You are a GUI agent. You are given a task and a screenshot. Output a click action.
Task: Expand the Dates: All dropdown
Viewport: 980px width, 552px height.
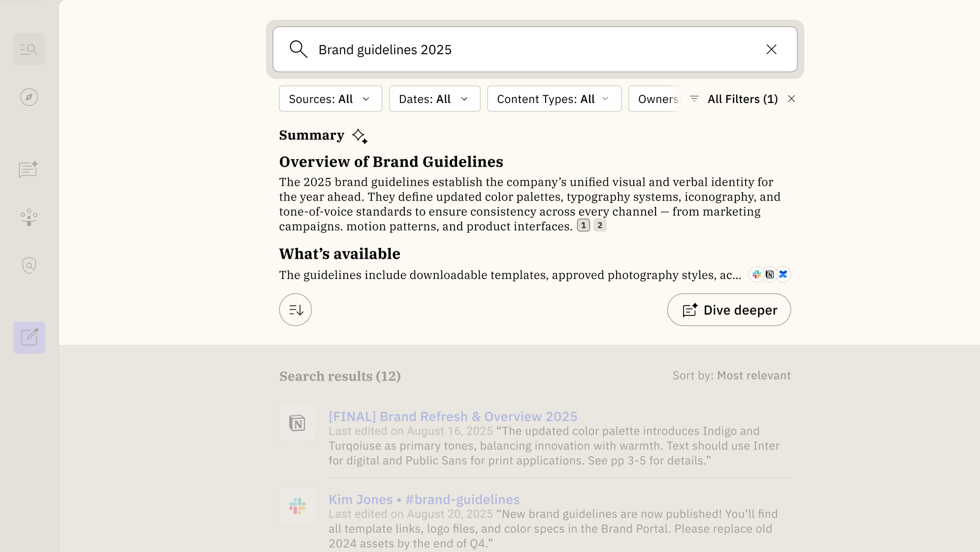(434, 99)
